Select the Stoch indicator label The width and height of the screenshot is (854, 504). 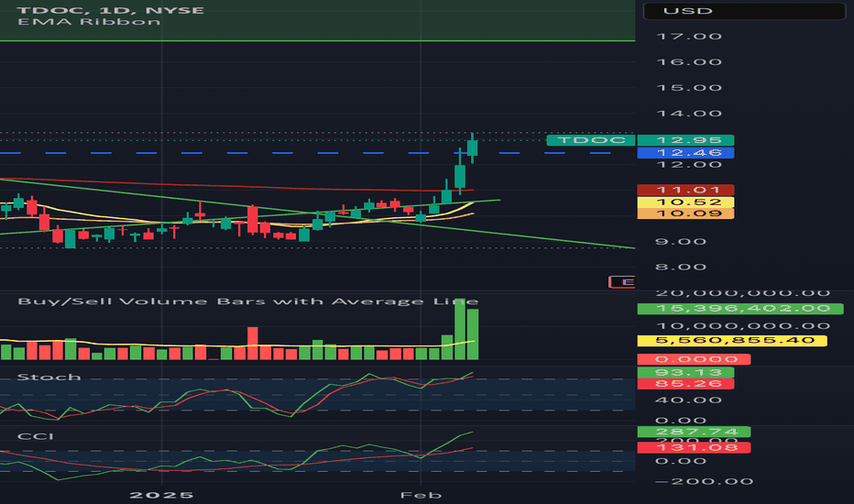tap(49, 377)
